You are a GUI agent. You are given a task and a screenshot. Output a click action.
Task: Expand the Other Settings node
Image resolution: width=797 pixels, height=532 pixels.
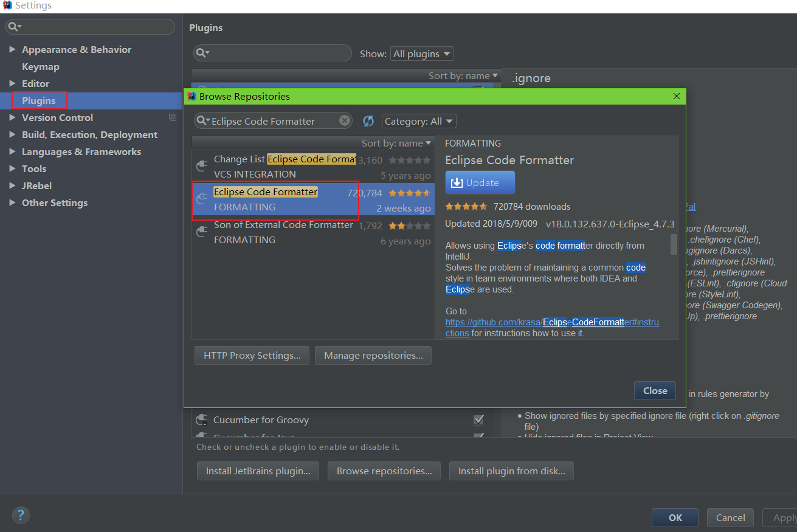[12, 202]
